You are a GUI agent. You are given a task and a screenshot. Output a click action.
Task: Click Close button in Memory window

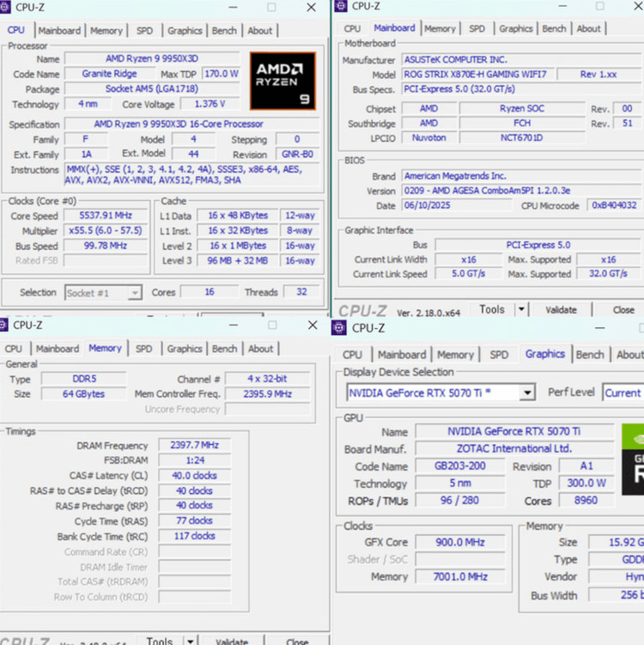pyautogui.click(x=297, y=642)
